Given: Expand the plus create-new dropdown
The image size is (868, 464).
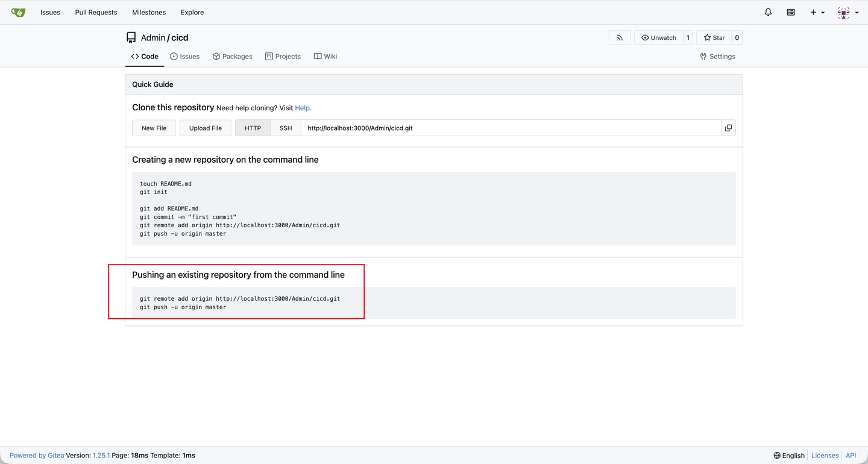Looking at the screenshot, I should pos(817,12).
